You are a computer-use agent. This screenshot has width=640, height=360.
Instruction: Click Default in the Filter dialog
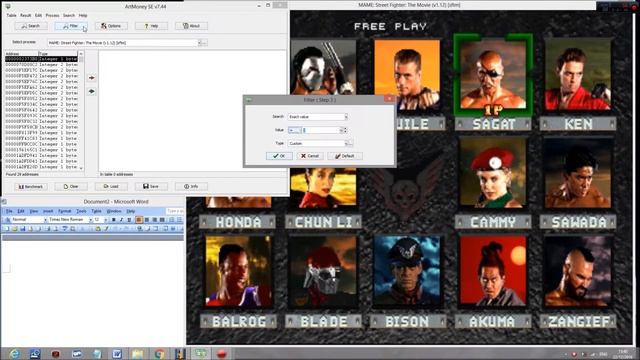tap(345, 156)
